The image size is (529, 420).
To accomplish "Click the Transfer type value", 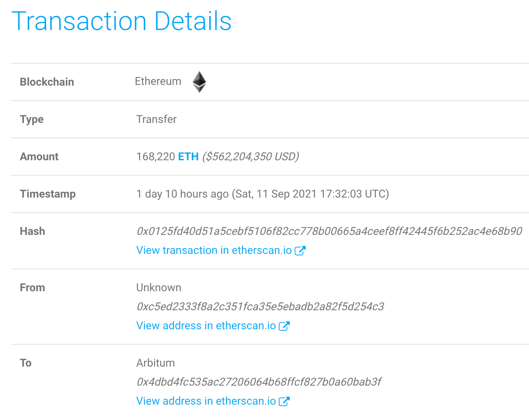I will click(156, 119).
